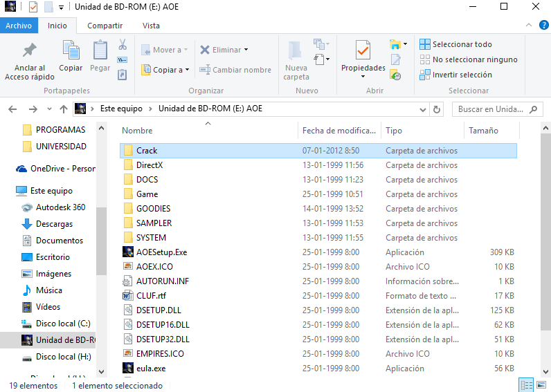Image resolution: width=551 pixels, height=392 pixels.
Task: Switch to the Vista tab
Action: coord(151,26)
